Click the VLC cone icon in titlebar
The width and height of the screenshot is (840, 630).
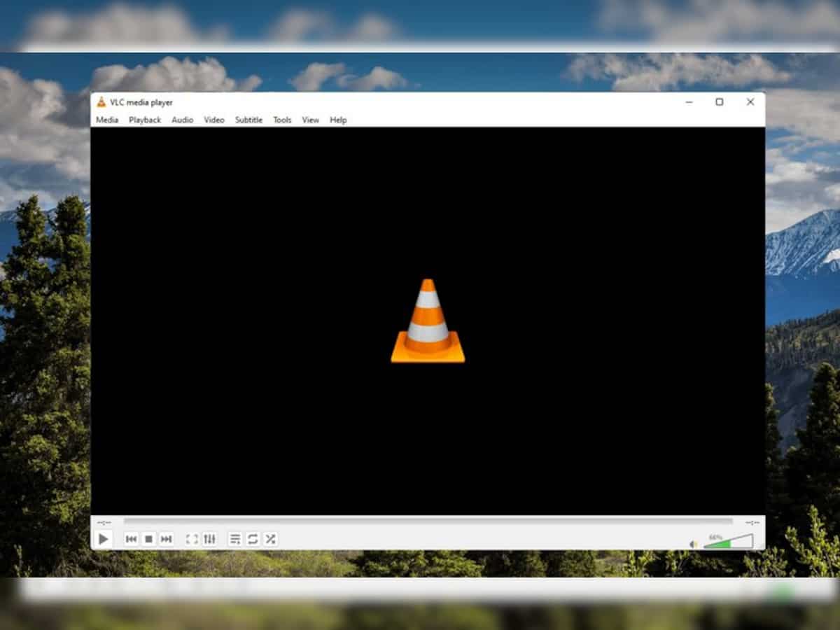tap(101, 102)
